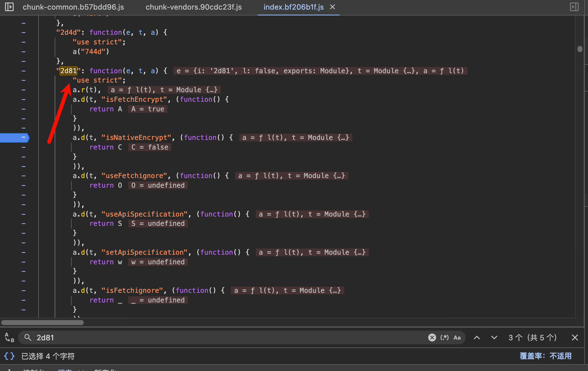Go to previous search result

[477, 337]
